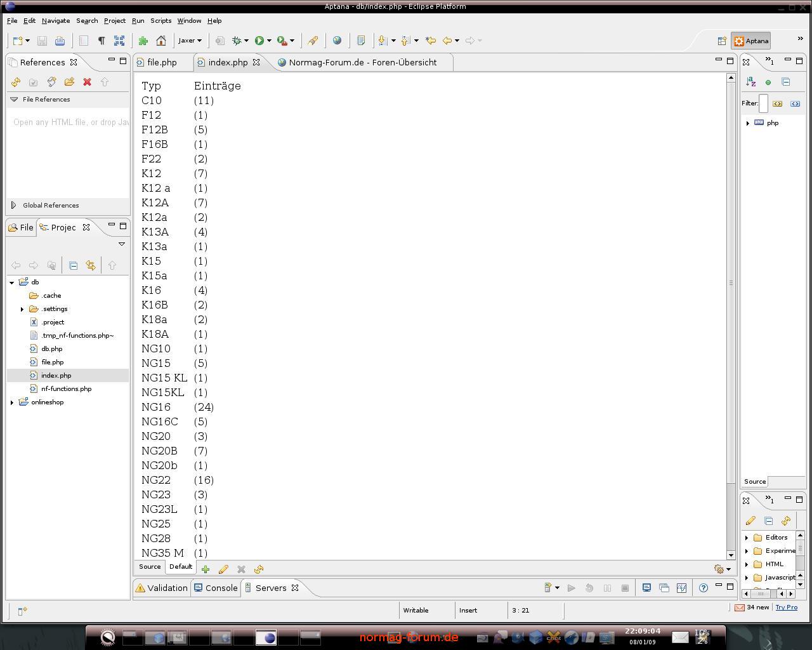This screenshot has width=812, height=650.
Task: Toggle the green dot filter in Outline panel
Action: click(768, 82)
